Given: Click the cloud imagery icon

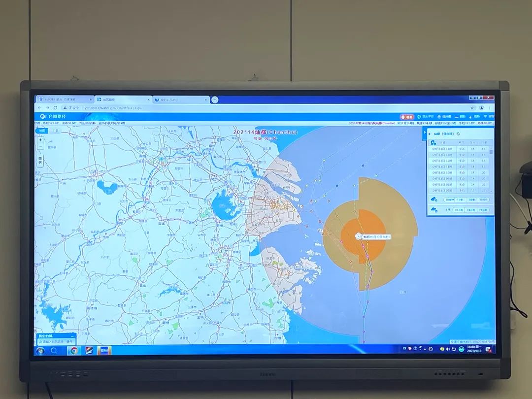Looking at the screenshot, I should click(x=434, y=199).
